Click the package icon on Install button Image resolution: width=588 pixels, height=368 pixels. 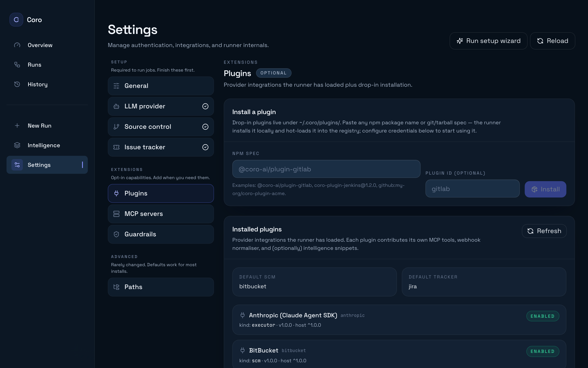(534, 189)
